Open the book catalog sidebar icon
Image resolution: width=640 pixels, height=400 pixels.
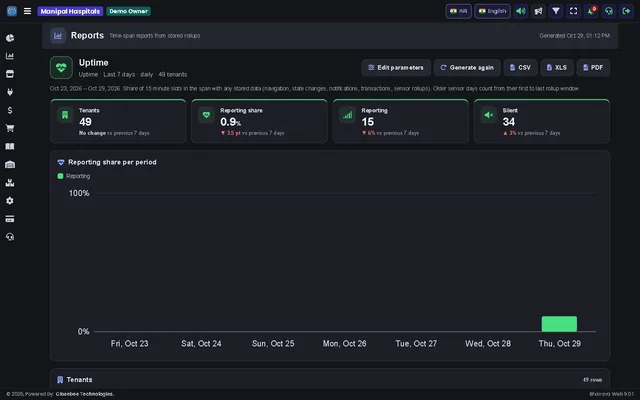tap(10, 147)
